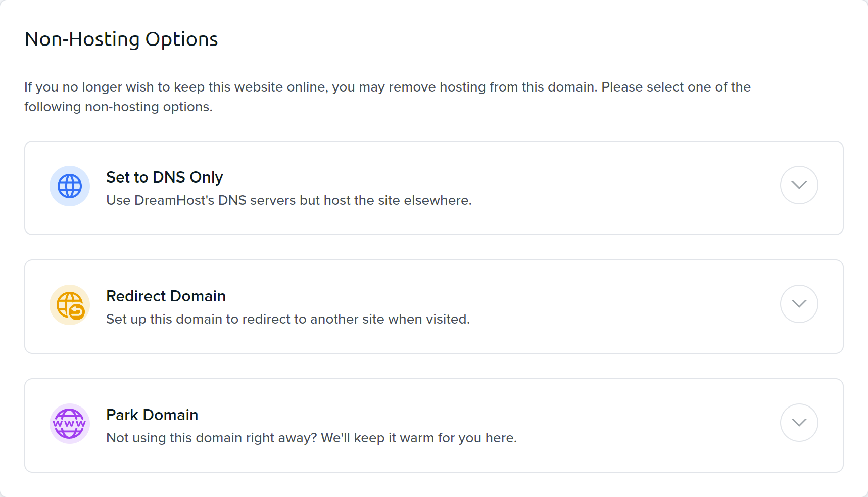Click the 'Non-Hosting Options' heading
Screen dimensions: 868x497
pyautogui.click(x=121, y=39)
